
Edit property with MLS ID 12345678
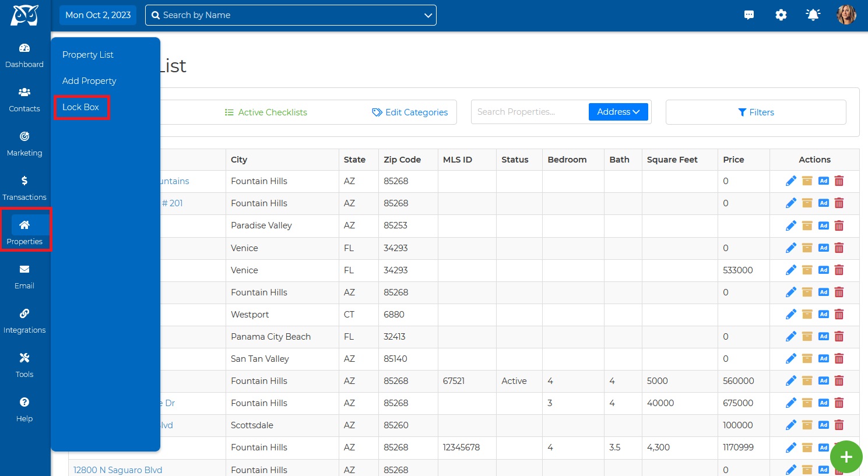point(791,447)
